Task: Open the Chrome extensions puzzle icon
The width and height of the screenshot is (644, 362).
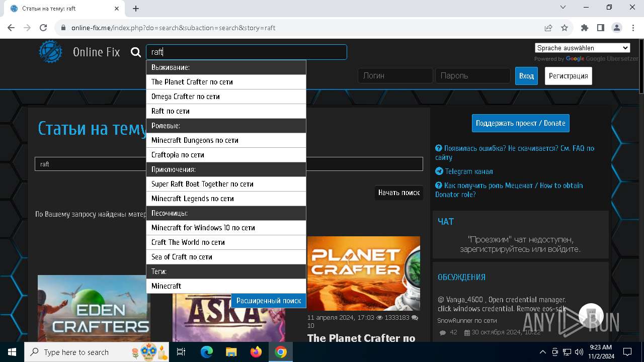Action: (585, 28)
